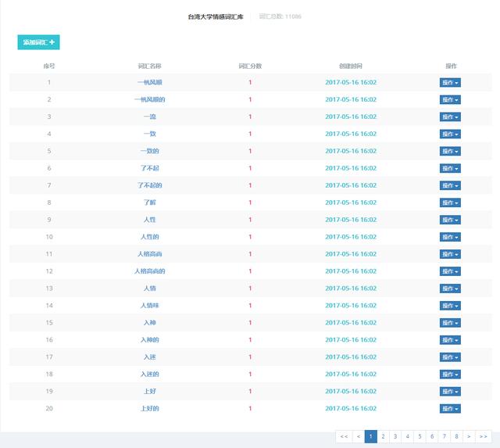The height and width of the screenshot is (448, 500).
Task: Click the serial number 7 cell
Action: 49,185
